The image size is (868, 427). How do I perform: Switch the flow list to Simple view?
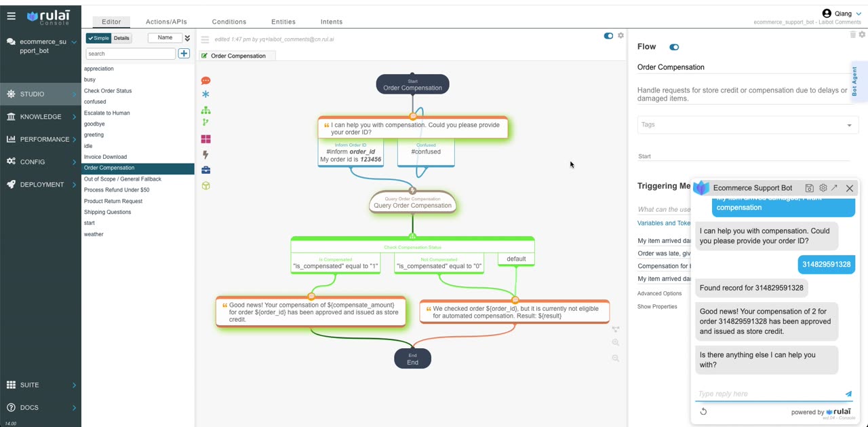[x=98, y=38]
